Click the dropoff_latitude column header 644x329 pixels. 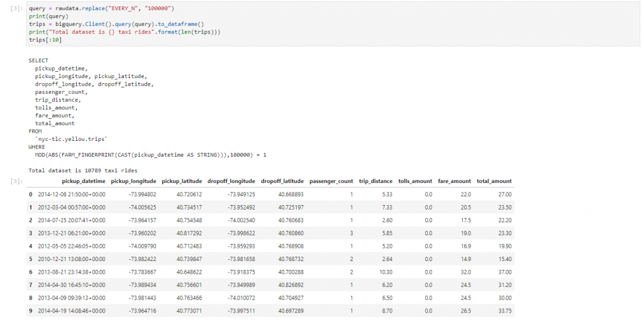(x=282, y=181)
